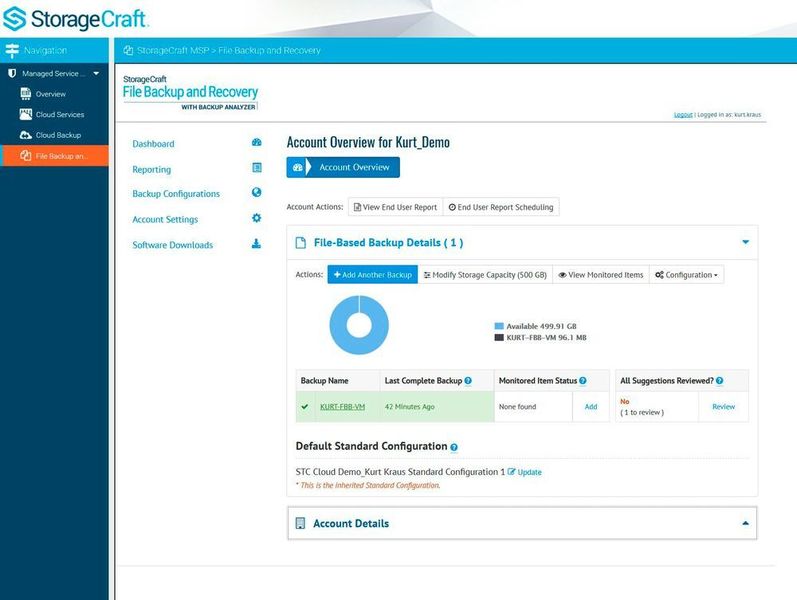This screenshot has width=797, height=600.
Task: Click the Add link for monitored items
Action: coord(591,407)
